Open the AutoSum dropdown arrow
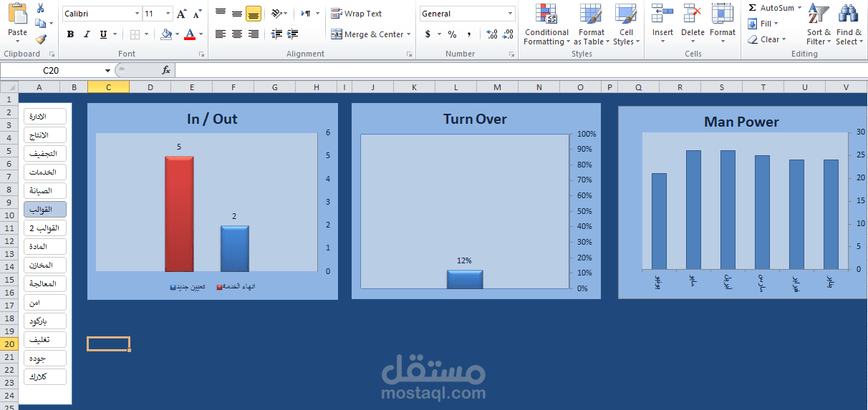 point(799,8)
